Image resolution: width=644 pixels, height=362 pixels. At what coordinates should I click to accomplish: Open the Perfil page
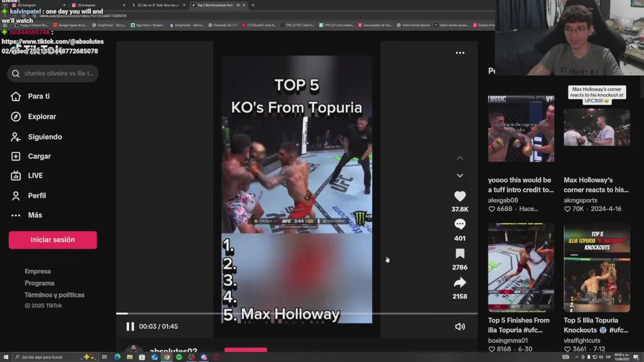click(37, 196)
